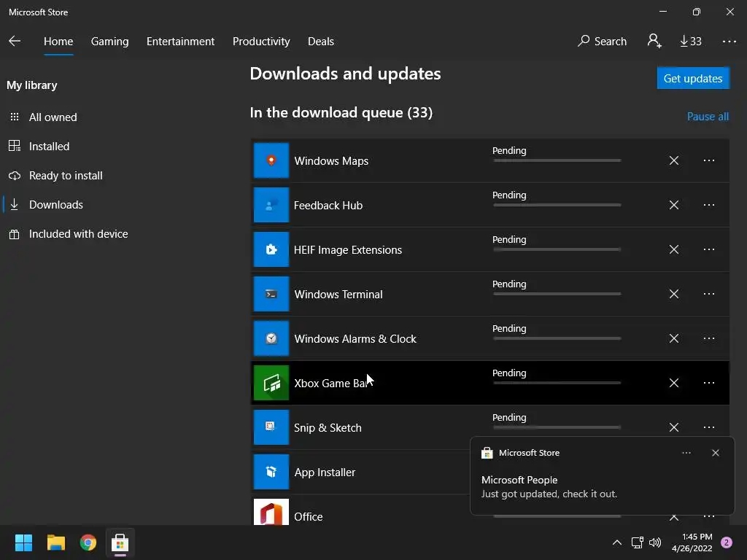Click Microsoft Store taskbar icon
The width and height of the screenshot is (747, 560).
(x=120, y=542)
